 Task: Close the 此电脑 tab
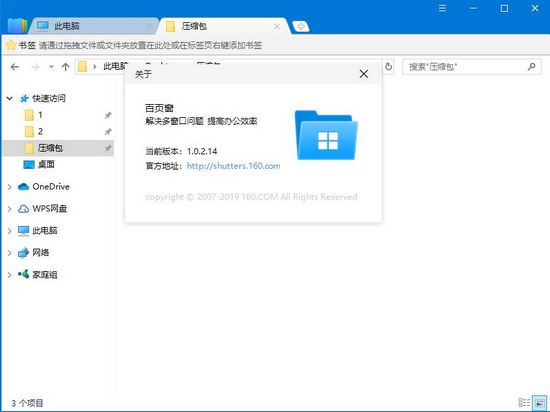point(149,26)
